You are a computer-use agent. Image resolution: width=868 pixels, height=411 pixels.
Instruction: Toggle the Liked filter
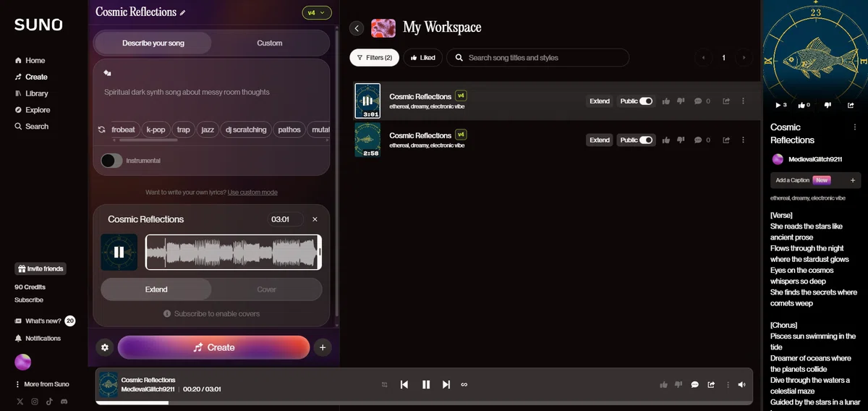[x=423, y=57]
